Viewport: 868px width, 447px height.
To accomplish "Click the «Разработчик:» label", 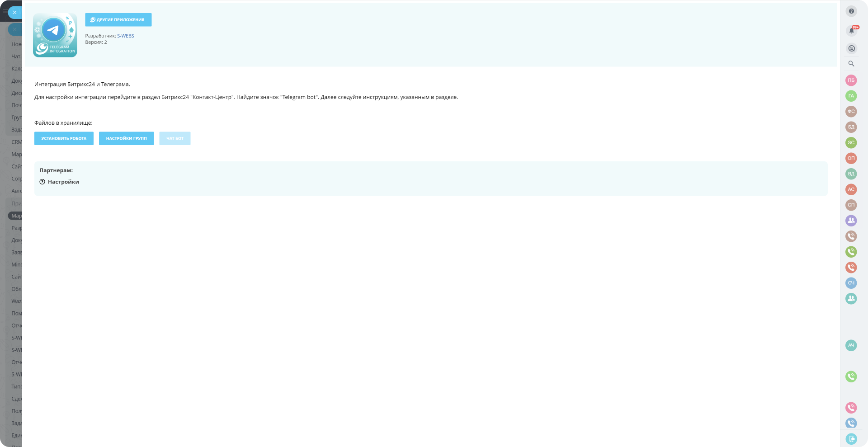I will (100, 36).
